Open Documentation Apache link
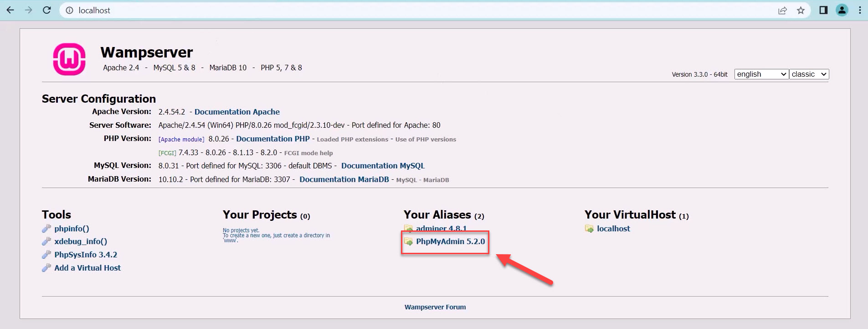The image size is (868, 329). pyautogui.click(x=237, y=112)
